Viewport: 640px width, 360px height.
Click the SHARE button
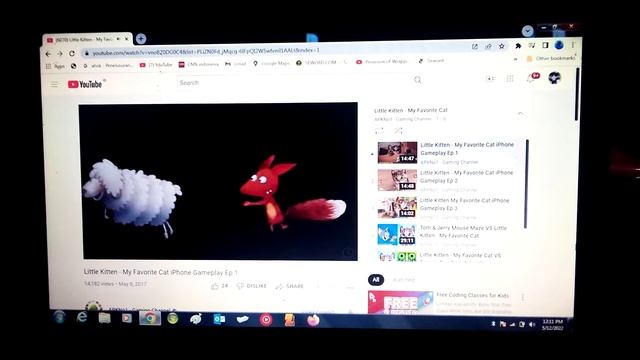289,286
